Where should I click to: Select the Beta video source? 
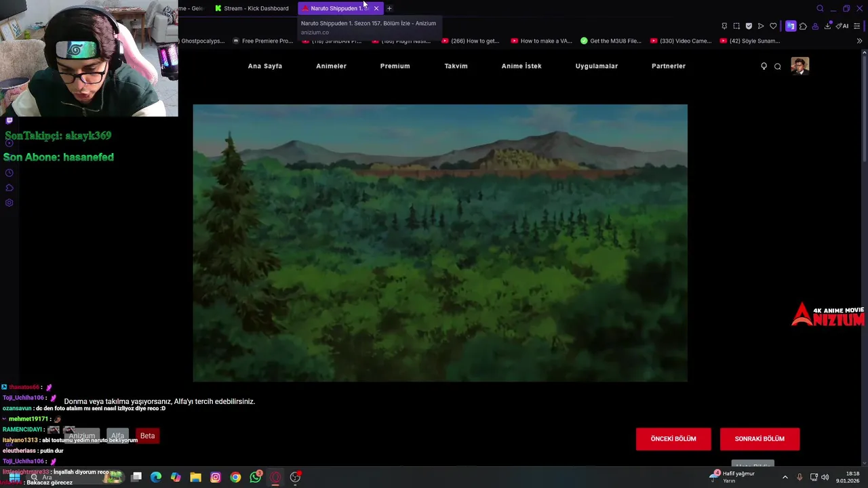pyautogui.click(x=147, y=436)
